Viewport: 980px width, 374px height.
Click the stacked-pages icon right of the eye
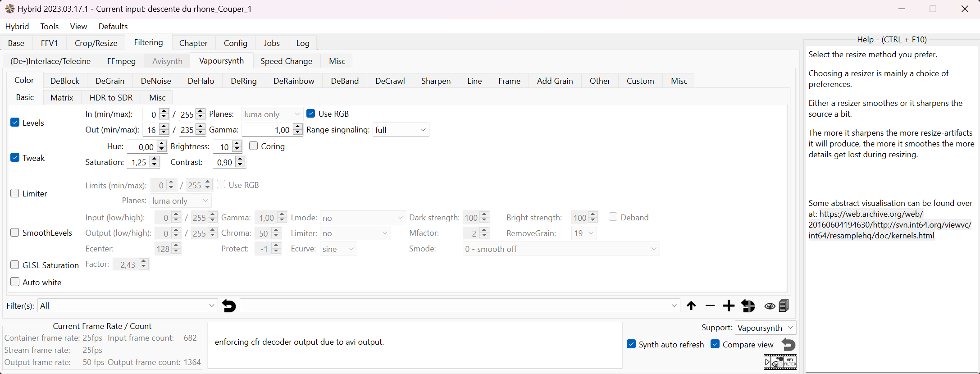tap(784, 306)
